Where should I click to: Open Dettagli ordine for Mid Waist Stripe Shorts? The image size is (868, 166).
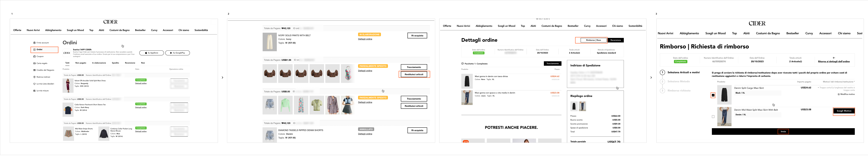click(141, 131)
